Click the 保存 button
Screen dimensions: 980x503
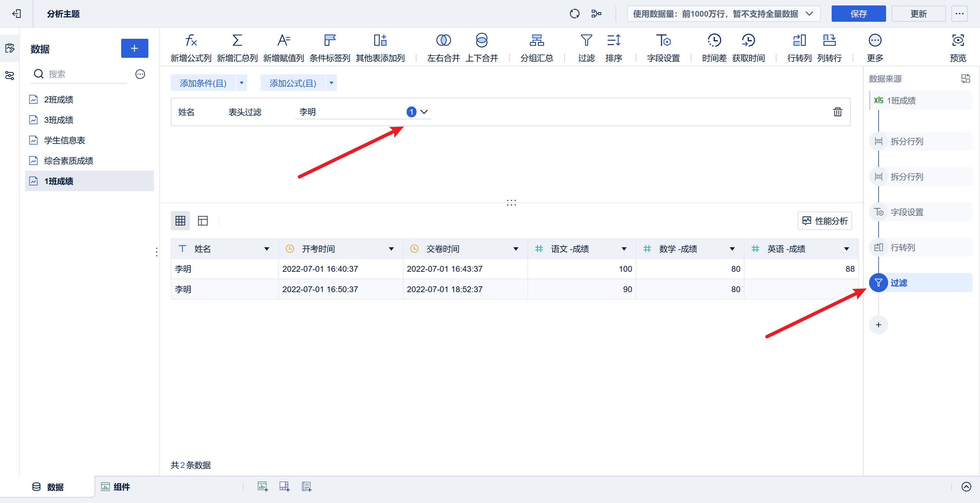(x=858, y=14)
